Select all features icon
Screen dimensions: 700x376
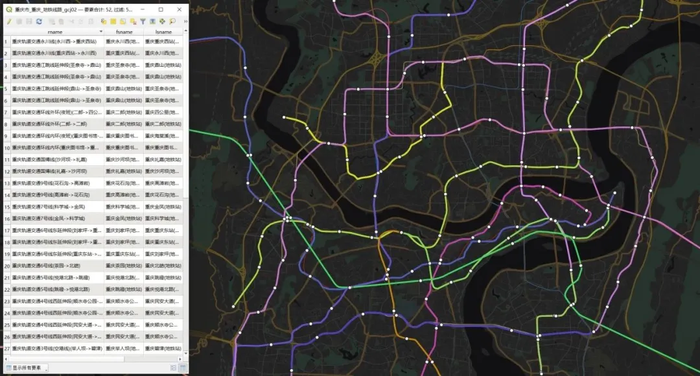tap(113, 21)
